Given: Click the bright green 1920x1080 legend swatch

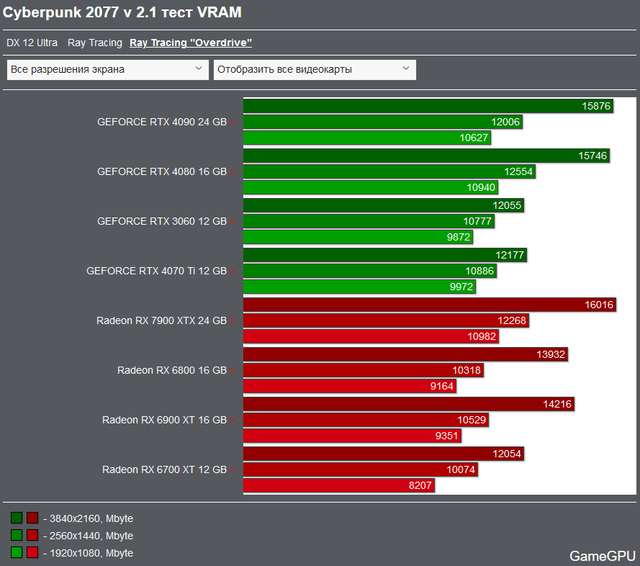Looking at the screenshot, I should click(17, 553).
